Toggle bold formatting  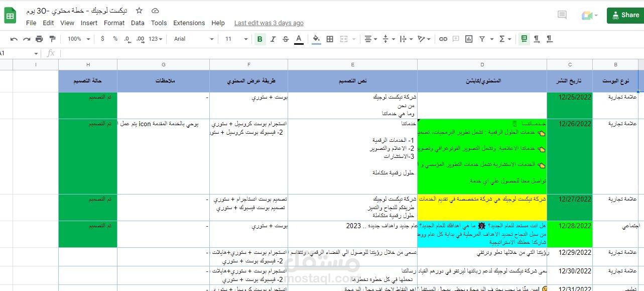coord(260,39)
